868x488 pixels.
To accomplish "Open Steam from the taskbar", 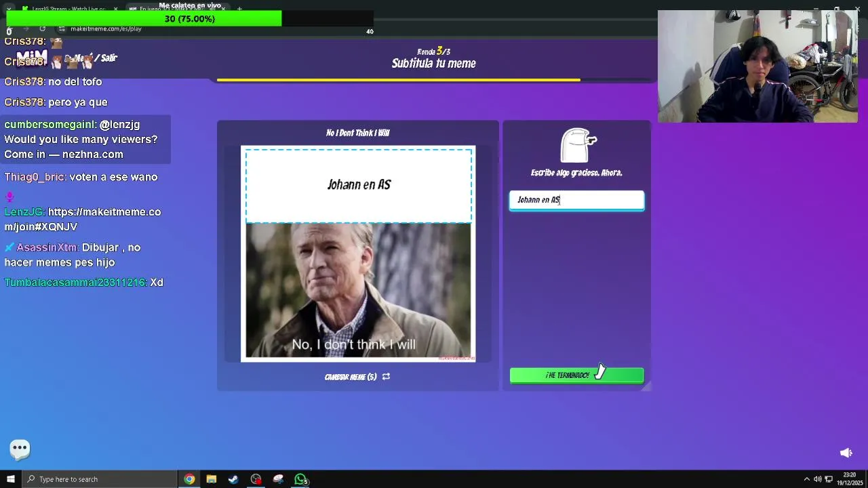I will click(x=233, y=479).
